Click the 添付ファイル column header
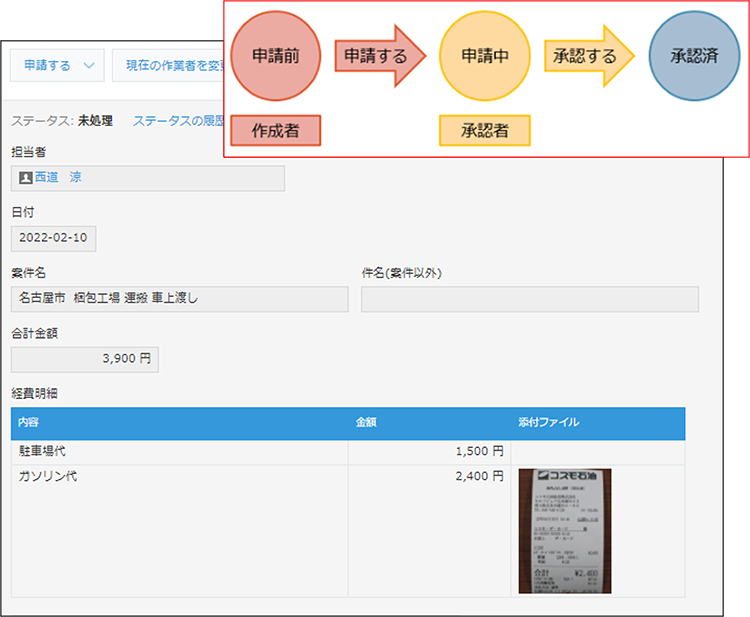The image size is (750, 617). tap(548, 423)
